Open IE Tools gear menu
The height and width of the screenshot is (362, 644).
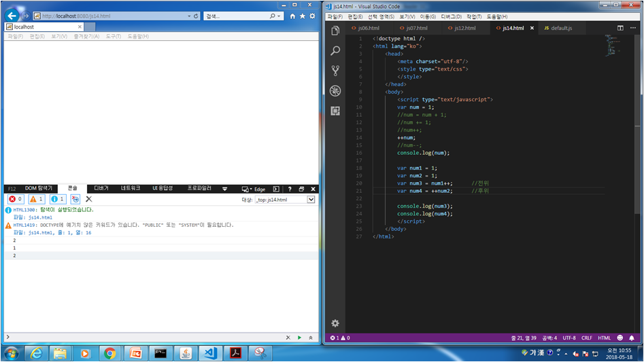pos(312,16)
